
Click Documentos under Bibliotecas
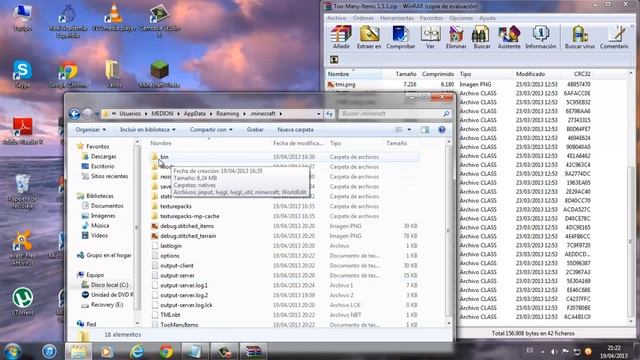coord(107,206)
